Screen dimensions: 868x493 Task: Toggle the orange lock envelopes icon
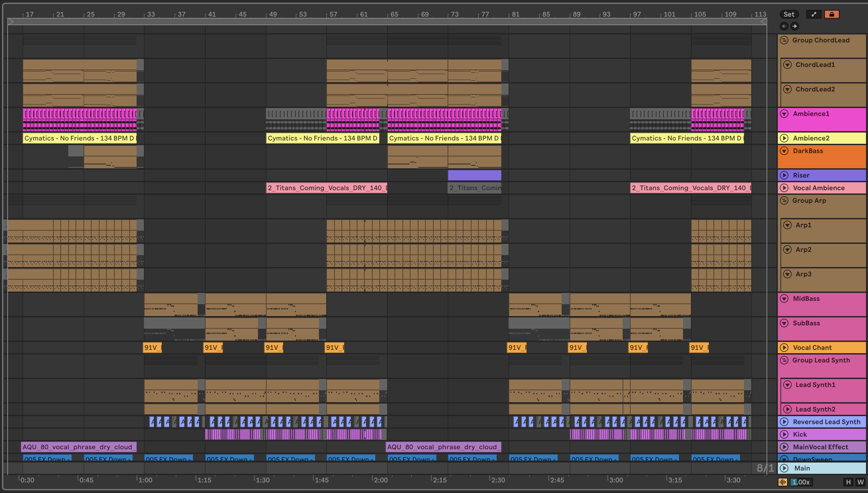(832, 14)
